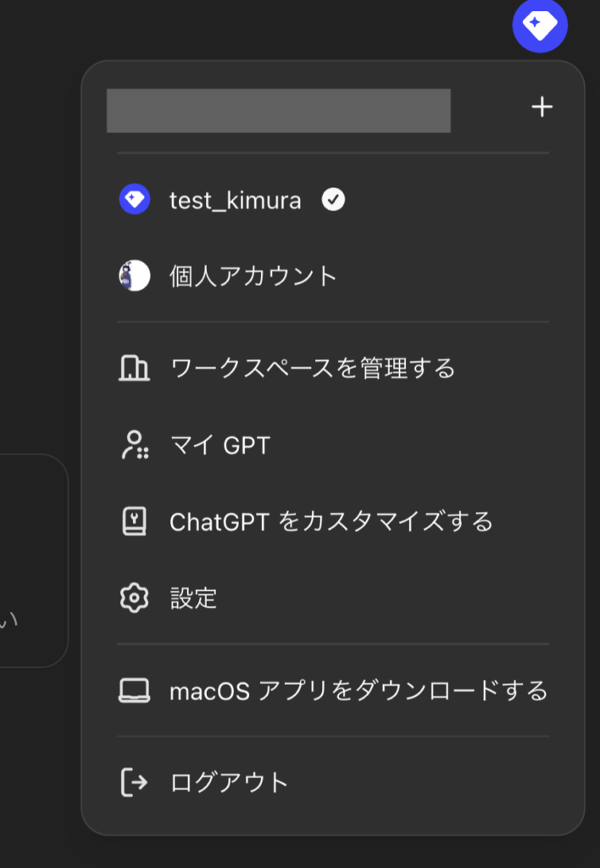Viewport: 600px width, 868px height.
Task: Select the laptop icon for macOS app download
Action: pos(134,691)
